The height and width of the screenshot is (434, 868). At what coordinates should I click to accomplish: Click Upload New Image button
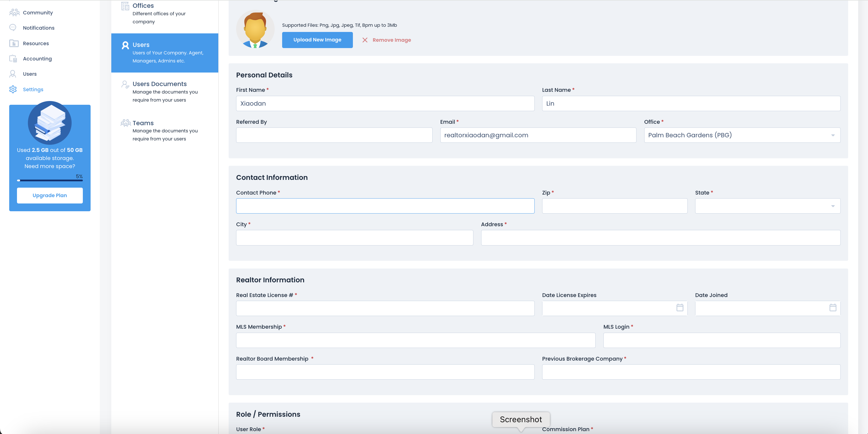click(317, 40)
